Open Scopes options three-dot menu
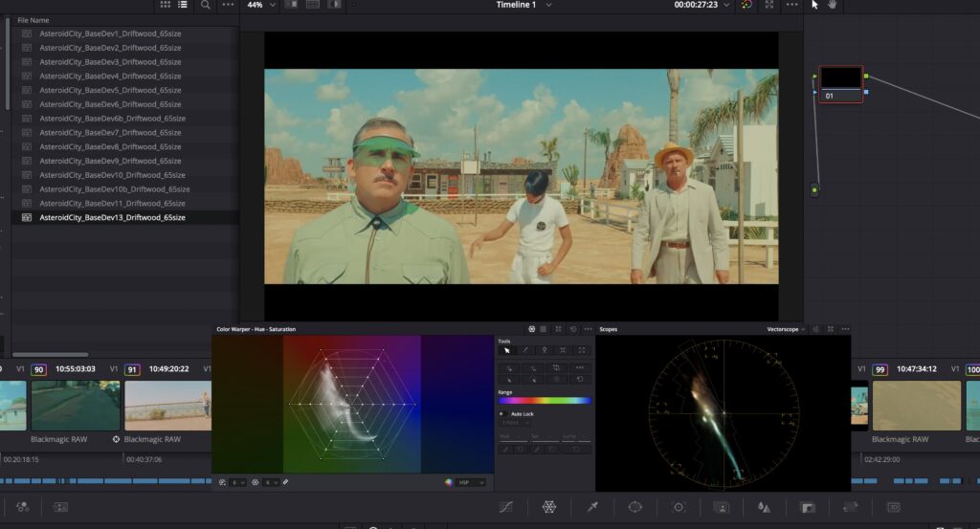The height and width of the screenshot is (529, 980). pos(846,329)
